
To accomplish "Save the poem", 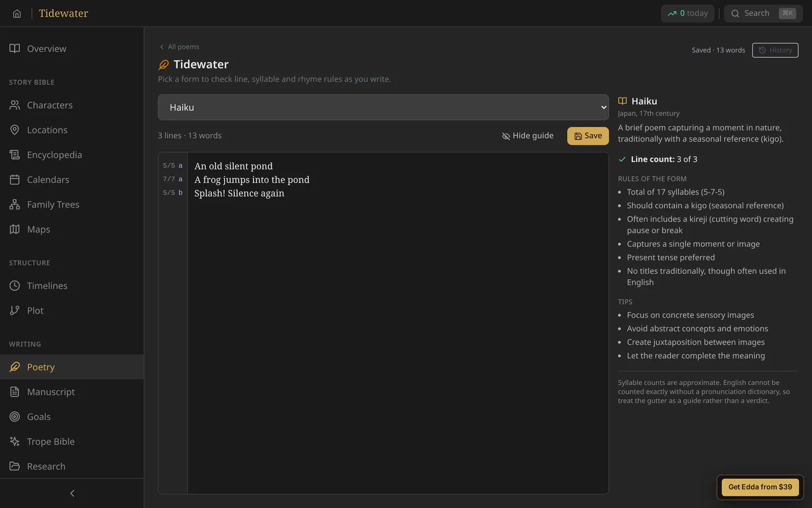I will click(x=588, y=136).
